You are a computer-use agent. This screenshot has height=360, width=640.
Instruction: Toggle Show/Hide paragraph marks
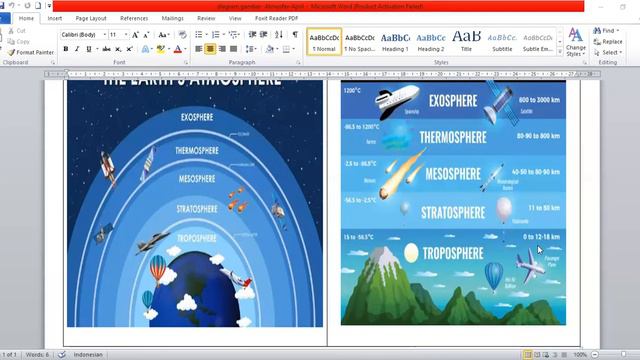tap(295, 35)
